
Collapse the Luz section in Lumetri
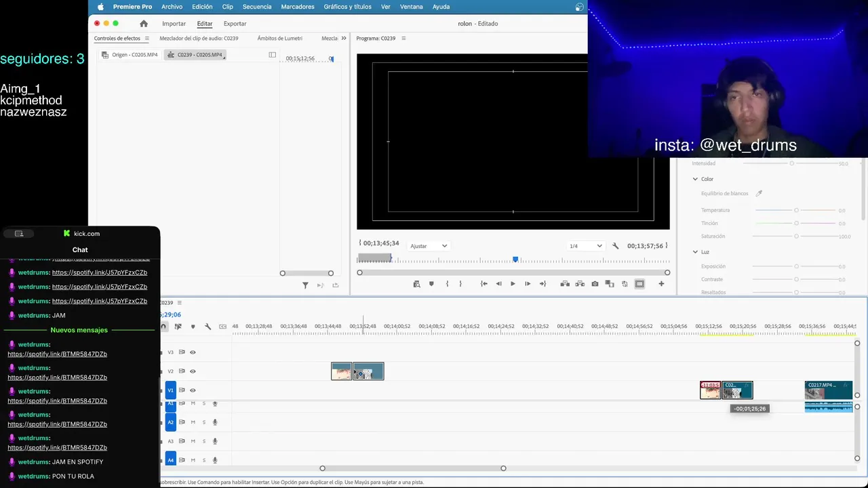[695, 252]
